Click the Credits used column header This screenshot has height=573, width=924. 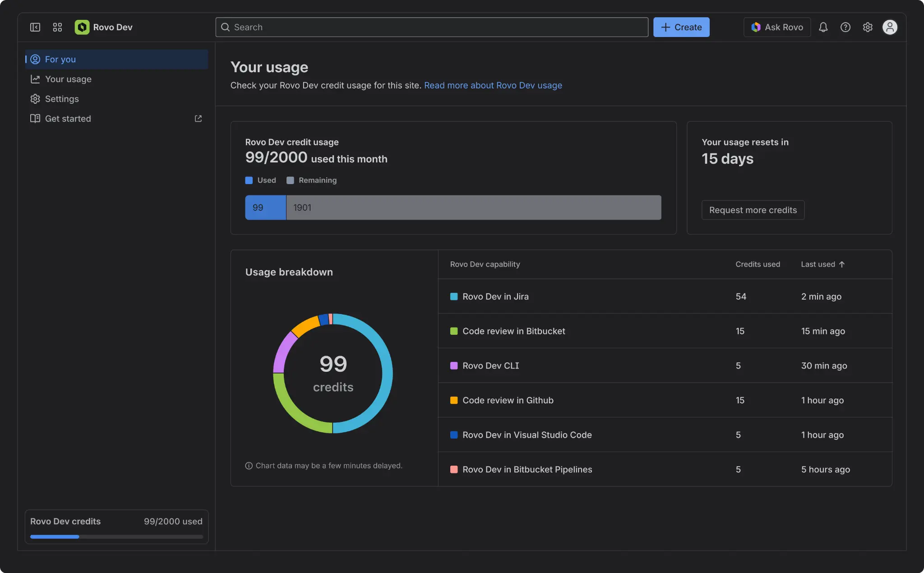758,264
